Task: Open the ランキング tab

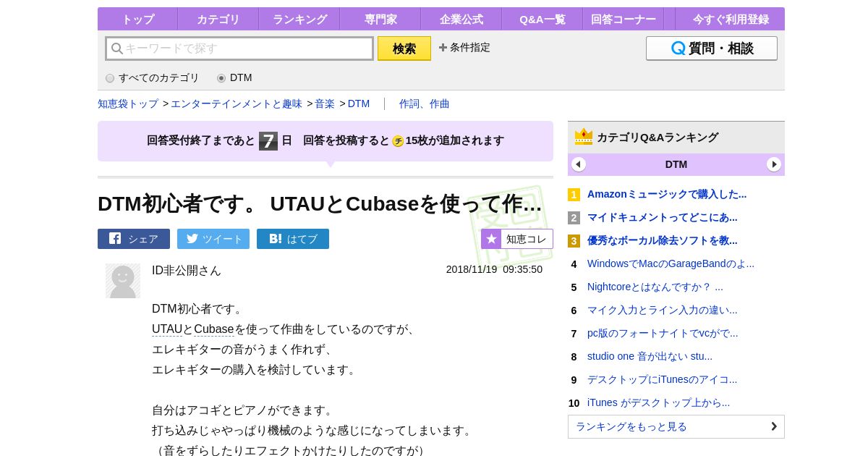Action: [299, 20]
